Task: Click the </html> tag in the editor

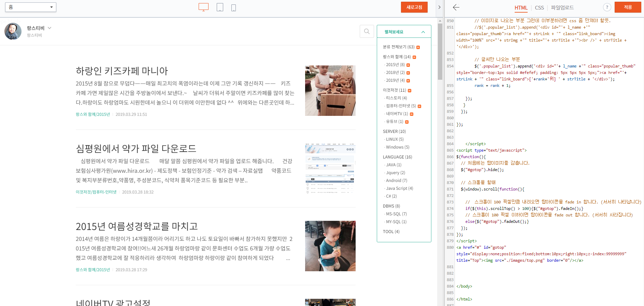Action: 464,300
